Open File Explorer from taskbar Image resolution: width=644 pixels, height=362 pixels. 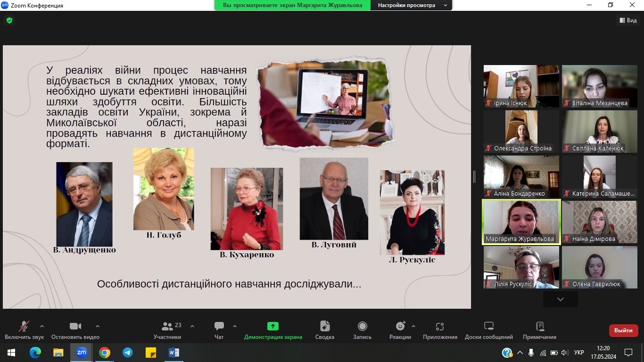58,353
